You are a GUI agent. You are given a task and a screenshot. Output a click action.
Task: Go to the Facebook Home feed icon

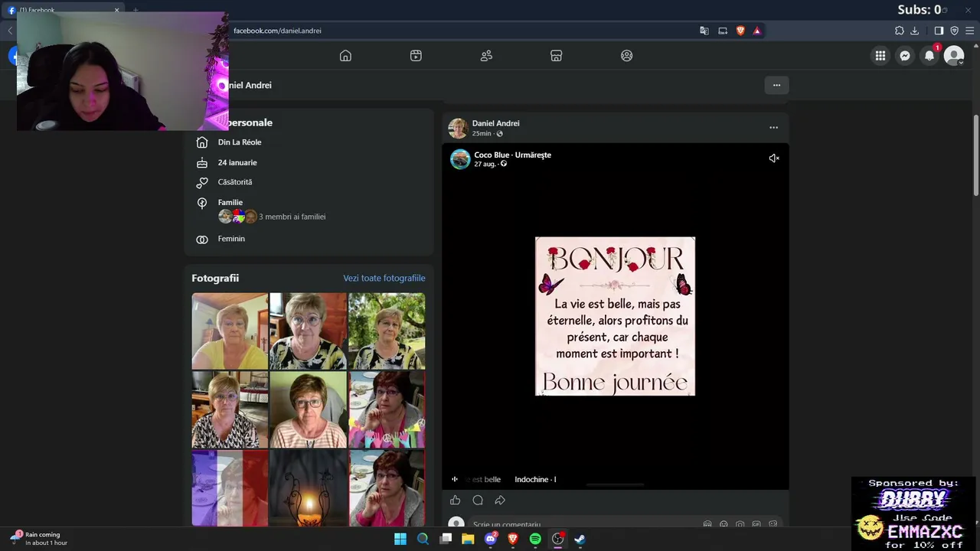click(x=345, y=56)
